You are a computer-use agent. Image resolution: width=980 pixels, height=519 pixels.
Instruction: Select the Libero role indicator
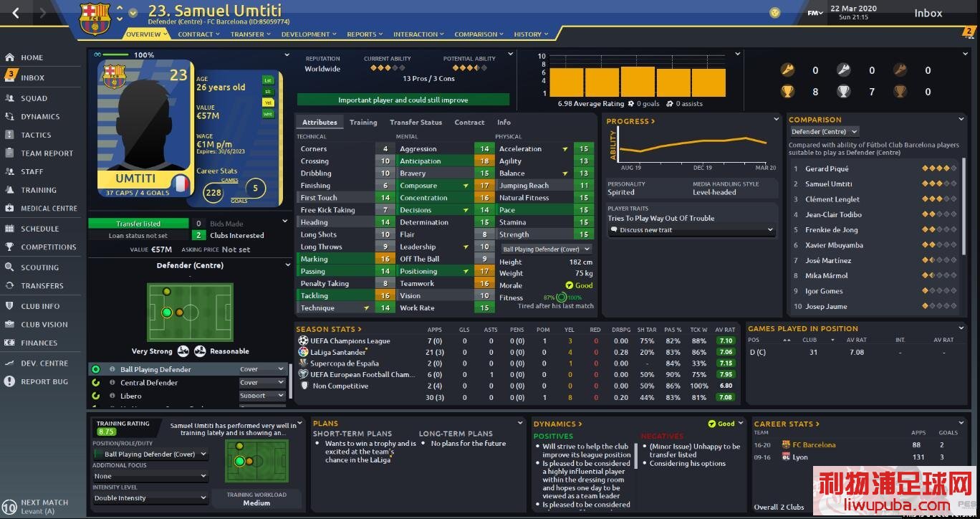(x=95, y=396)
